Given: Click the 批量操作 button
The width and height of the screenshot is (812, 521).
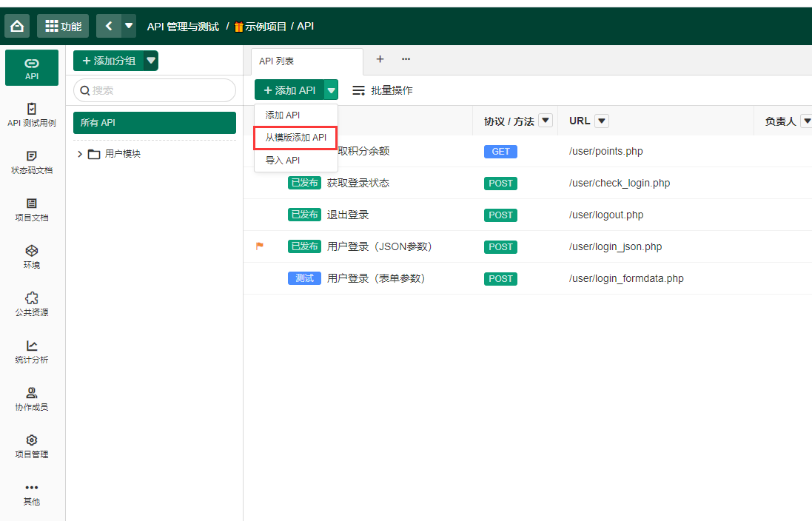Looking at the screenshot, I should (x=383, y=90).
